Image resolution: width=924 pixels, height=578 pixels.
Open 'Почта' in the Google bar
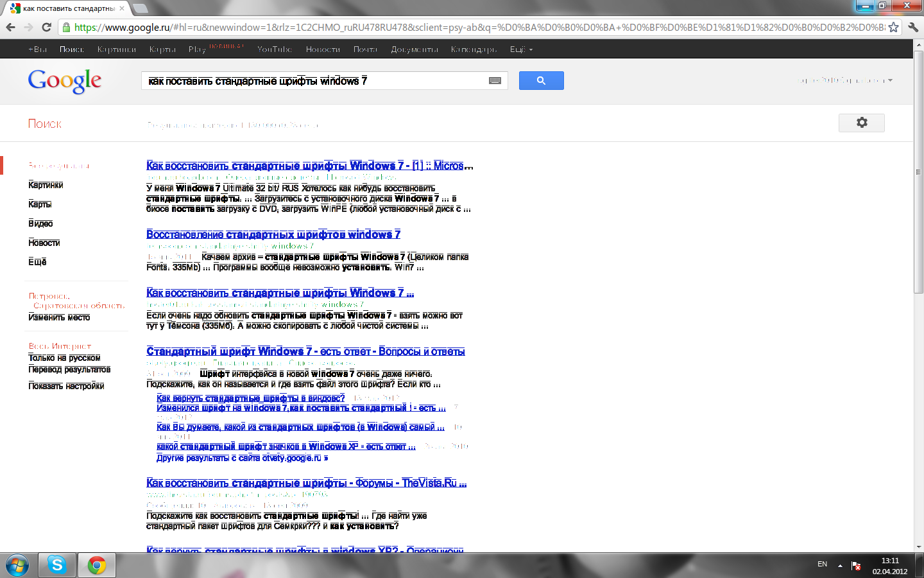pos(365,49)
